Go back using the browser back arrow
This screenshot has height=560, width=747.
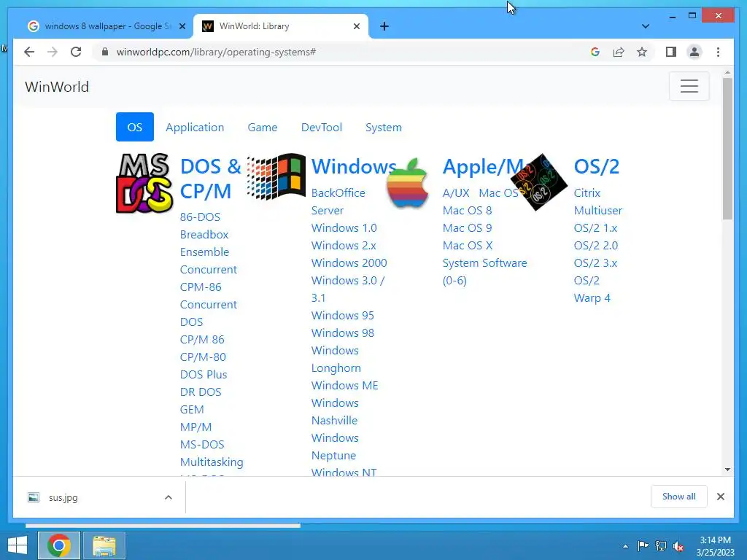pyautogui.click(x=29, y=52)
